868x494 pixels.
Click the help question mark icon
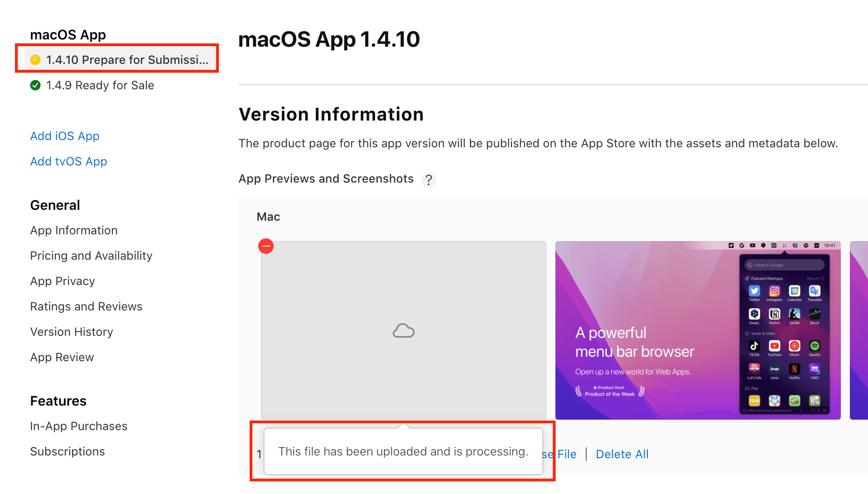(429, 179)
